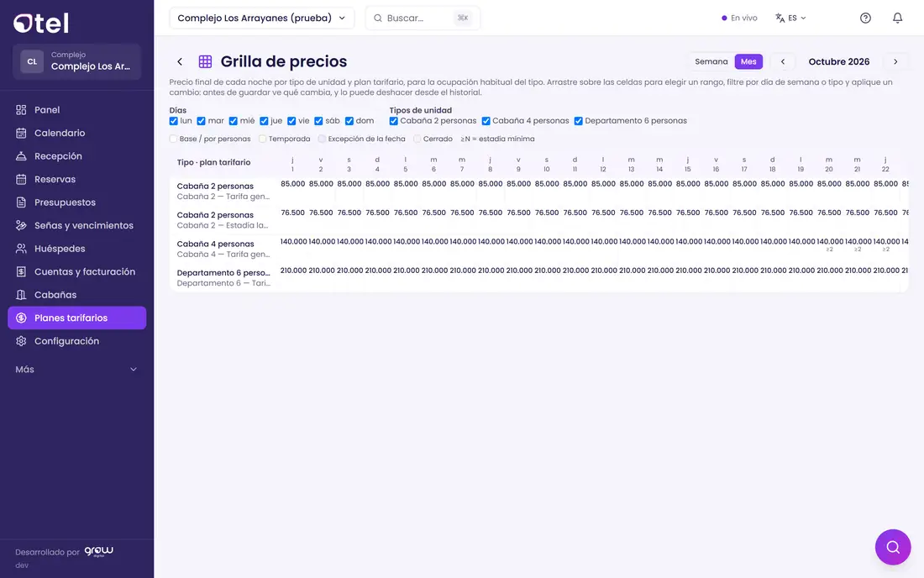Click the Planes tarifarios dollar icon

coord(21,318)
